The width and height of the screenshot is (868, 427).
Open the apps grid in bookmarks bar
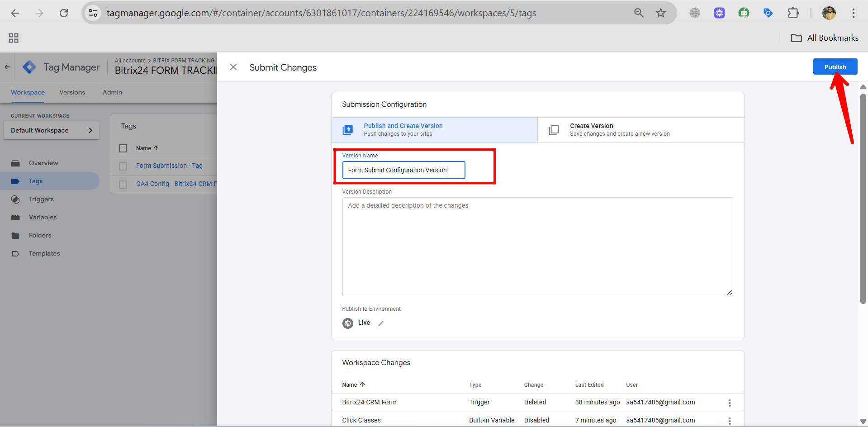point(14,38)
